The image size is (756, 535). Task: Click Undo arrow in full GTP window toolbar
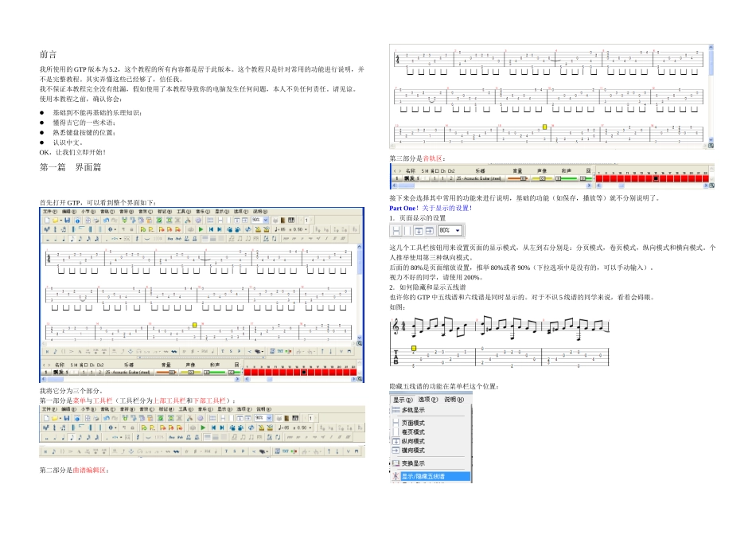point(106,220)
